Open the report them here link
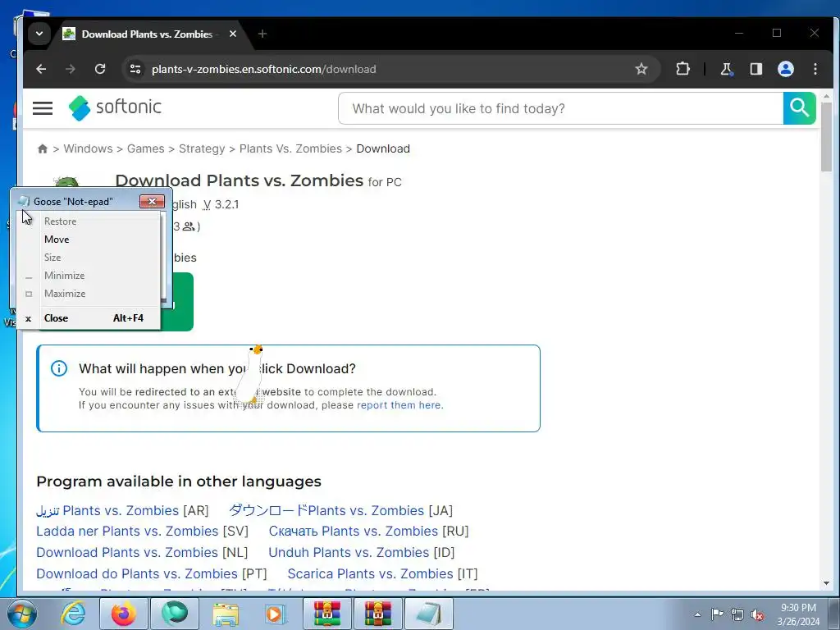 [399, 405]
